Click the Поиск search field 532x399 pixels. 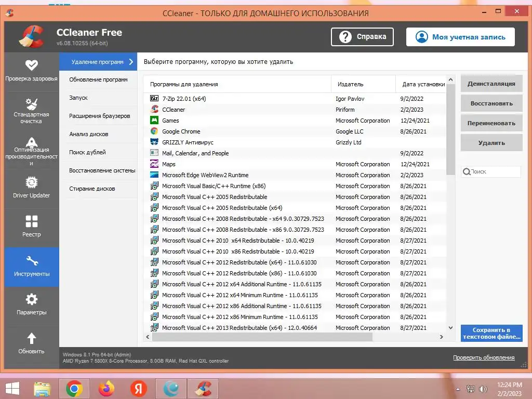490,171
